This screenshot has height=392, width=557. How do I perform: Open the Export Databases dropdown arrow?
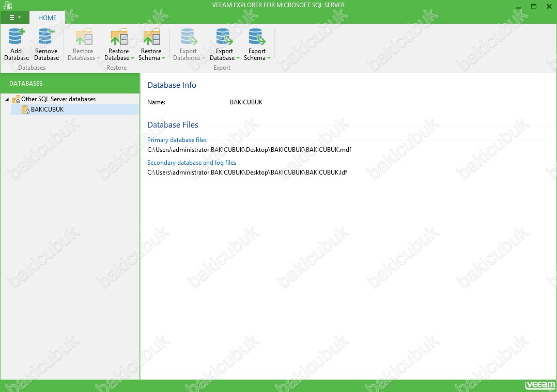pyautogui.click(x=204, y=58)
